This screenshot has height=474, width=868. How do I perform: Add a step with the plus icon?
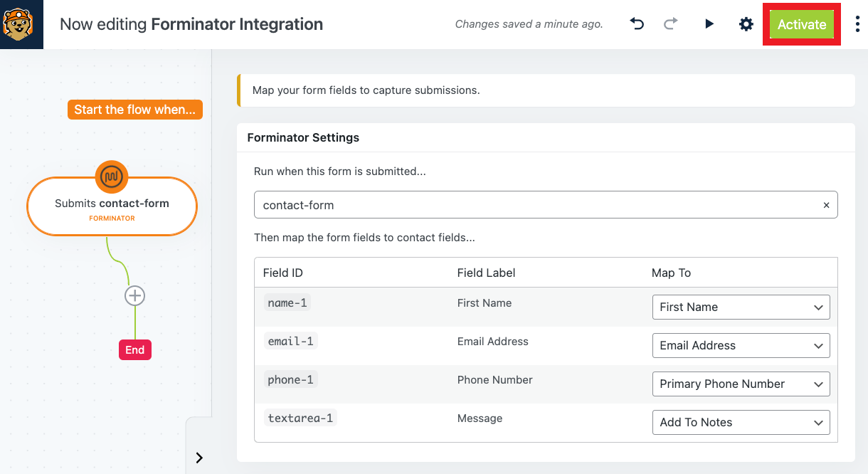coord(134,295)
